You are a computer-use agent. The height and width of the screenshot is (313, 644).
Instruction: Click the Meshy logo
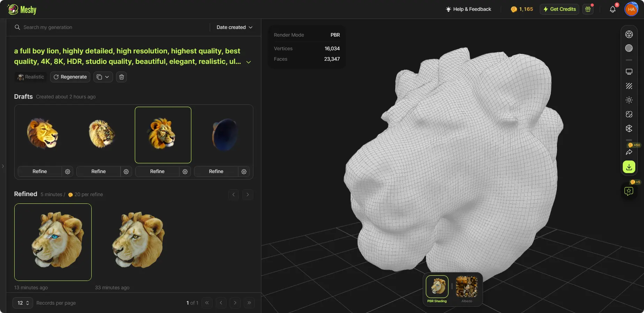tap(22, 9)
